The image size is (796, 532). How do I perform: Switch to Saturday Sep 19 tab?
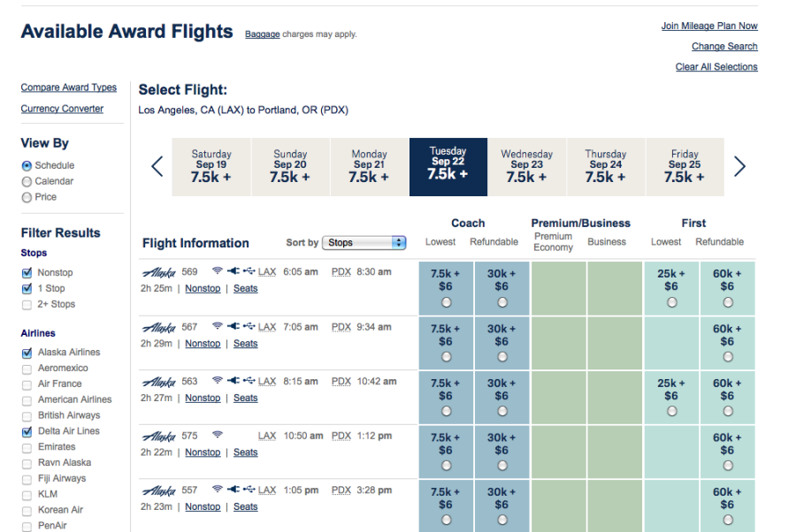click(x=211, y=166)
